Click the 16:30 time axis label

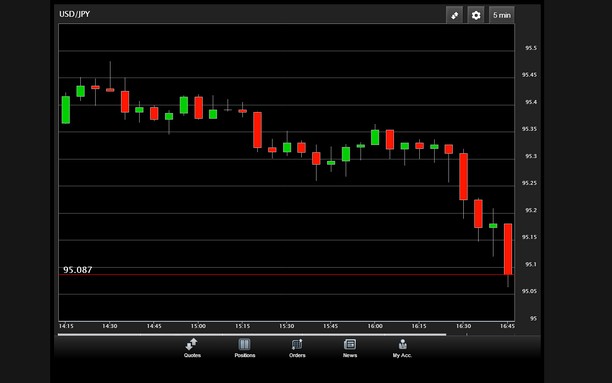click(463, 326)
